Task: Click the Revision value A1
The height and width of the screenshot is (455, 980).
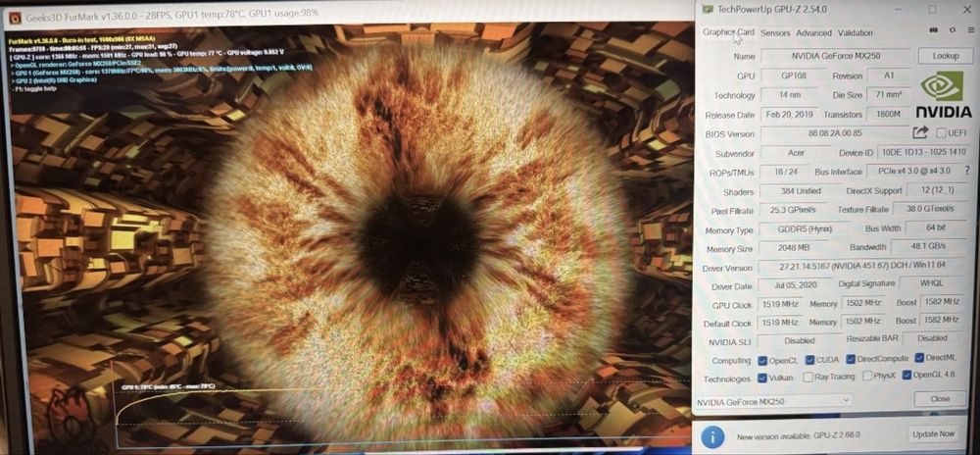Action: click(888, 76)
